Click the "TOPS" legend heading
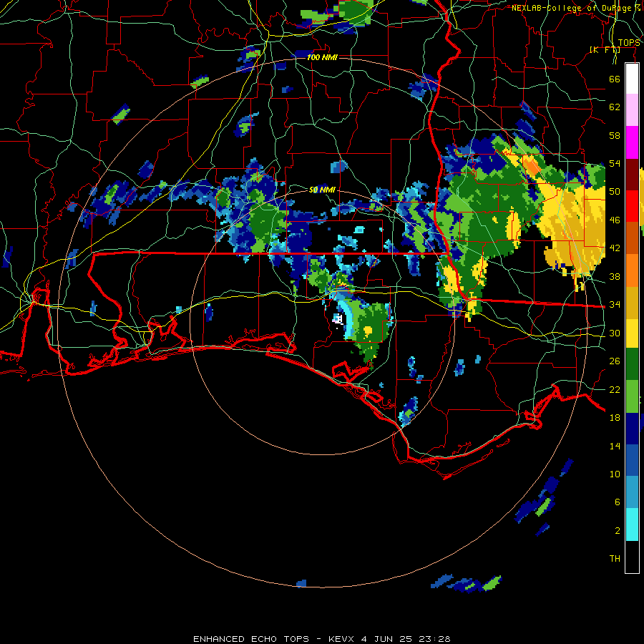This screenshot has width=644, height=644. (629, 43)
